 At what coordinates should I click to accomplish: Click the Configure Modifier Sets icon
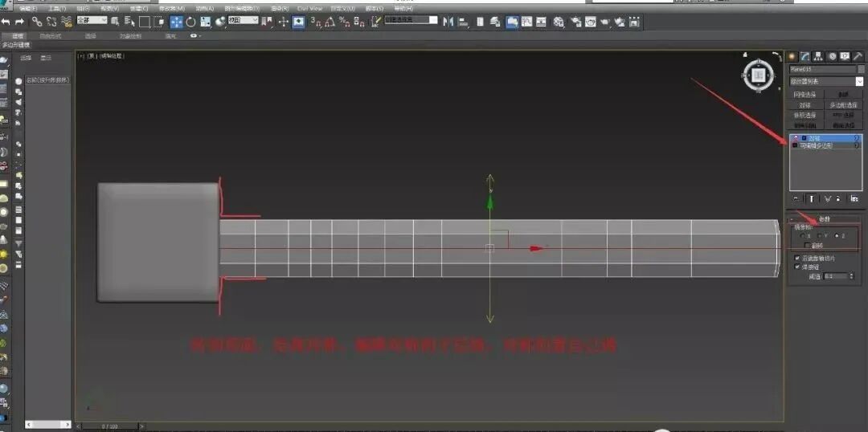854,198
